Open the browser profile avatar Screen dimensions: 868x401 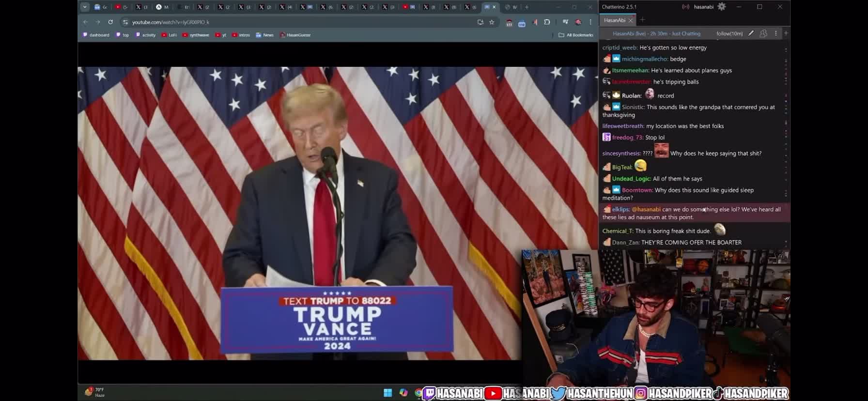578,22
